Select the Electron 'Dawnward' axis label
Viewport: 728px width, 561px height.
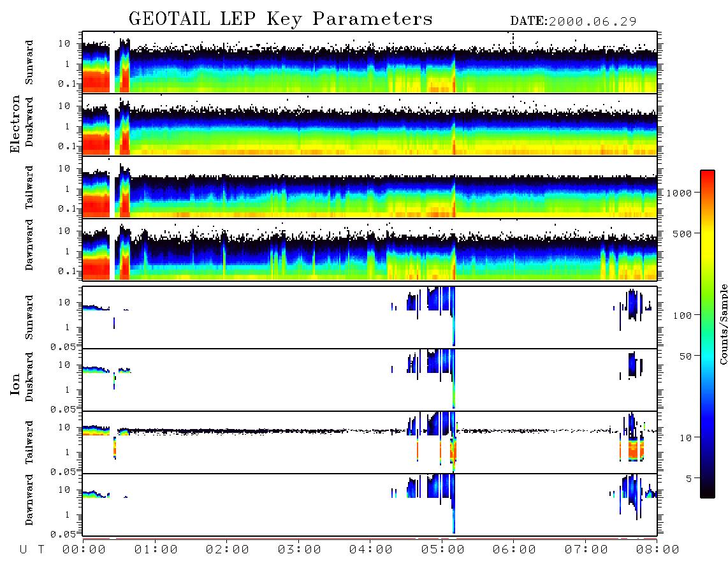coord(29,245)
